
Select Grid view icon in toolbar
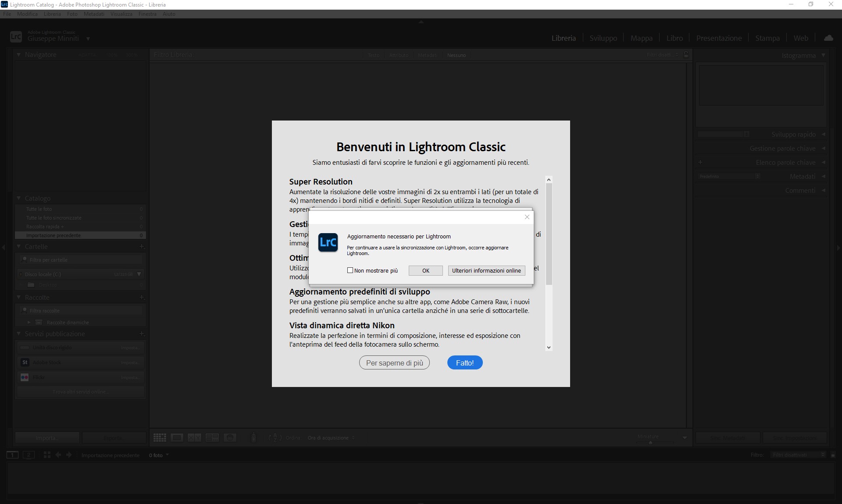[x=160, y=437]
